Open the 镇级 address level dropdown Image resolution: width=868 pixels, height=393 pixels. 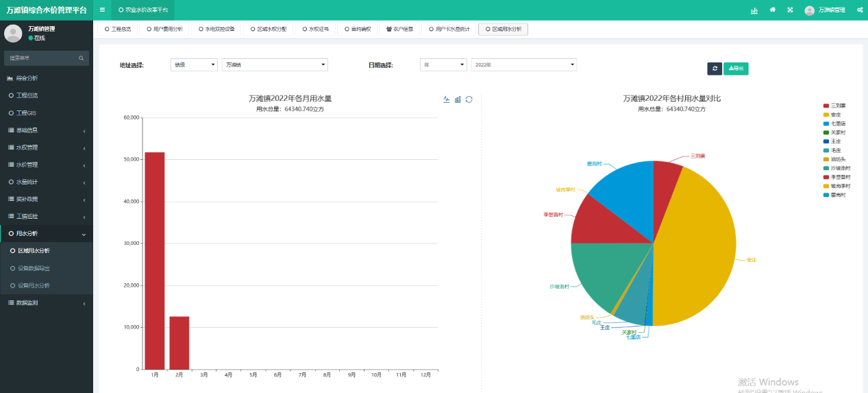[x=193, y=64]
